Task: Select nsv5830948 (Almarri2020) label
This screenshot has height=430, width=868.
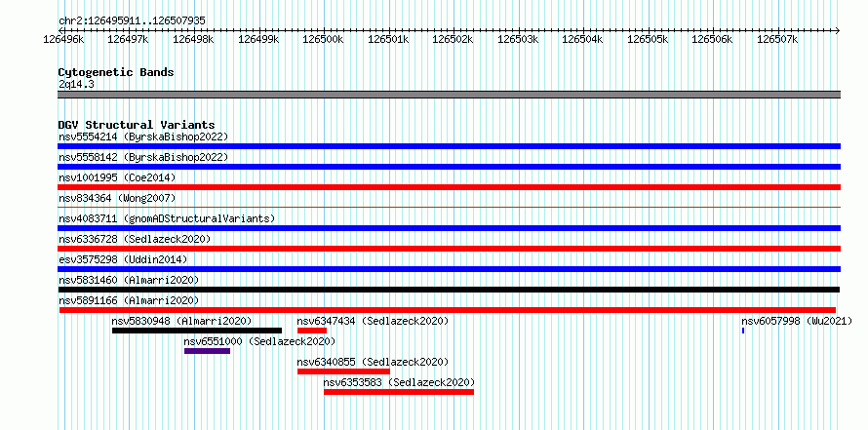Action: tap(181, 321)
